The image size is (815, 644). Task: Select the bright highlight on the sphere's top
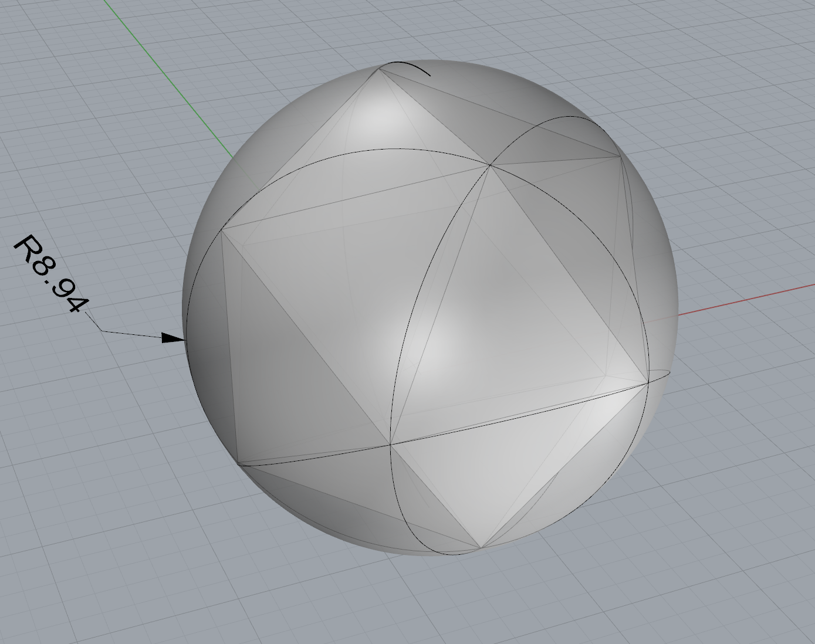[x=383, y=118]
